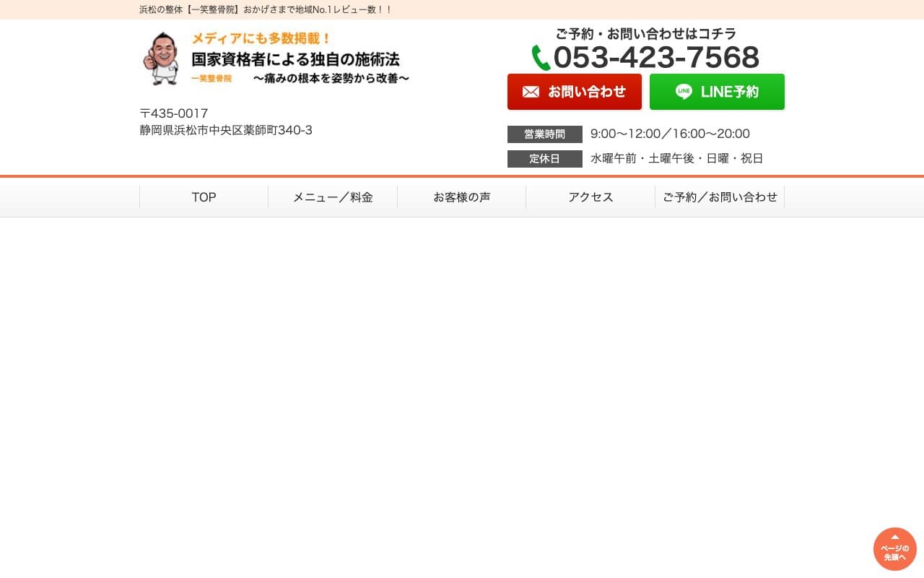Click the address 静岡県浜松市中央区薬師町340-3
Viewport: 924px width, 578px height.
pyautogui.click(x=227, y=130)
